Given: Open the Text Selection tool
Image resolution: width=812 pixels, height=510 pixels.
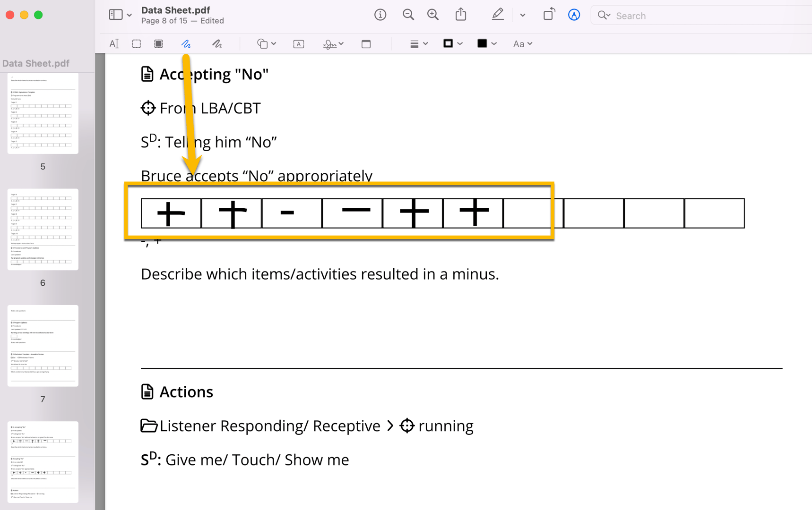Looking at the screenshot, I should pos(114,43).
